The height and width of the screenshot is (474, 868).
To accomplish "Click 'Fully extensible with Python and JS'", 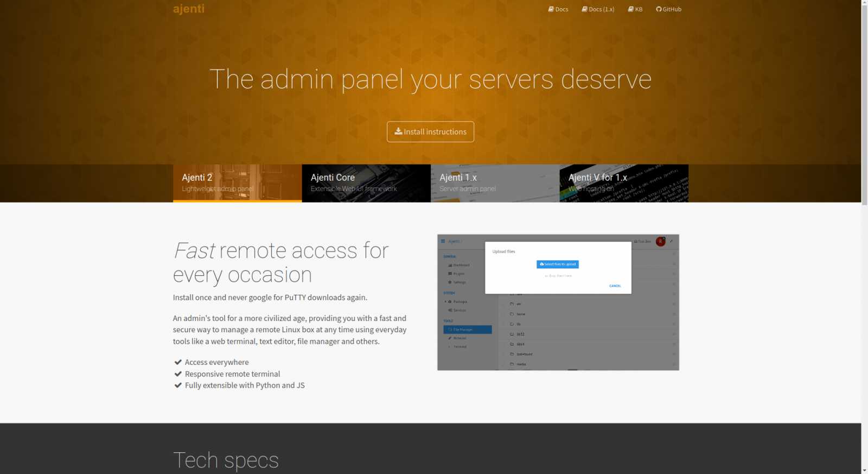I will click(x=245, y=385).
